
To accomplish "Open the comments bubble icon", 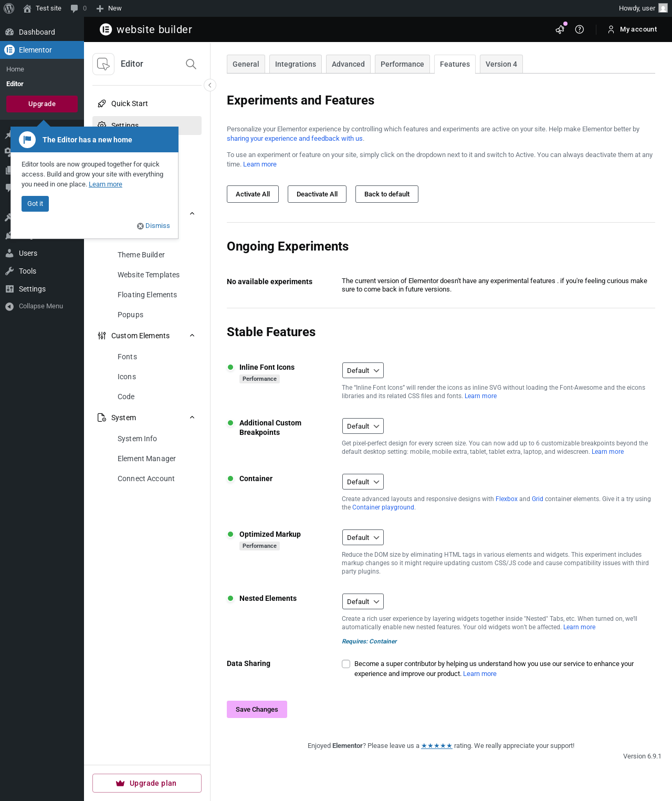I will [74, 8].
